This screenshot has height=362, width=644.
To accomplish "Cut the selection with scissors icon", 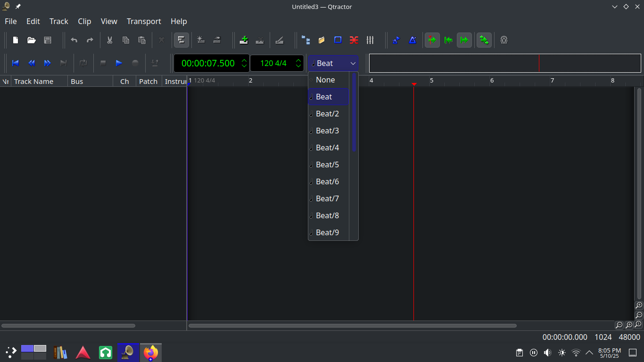I will pyautogui.click(x=110, y=40).
